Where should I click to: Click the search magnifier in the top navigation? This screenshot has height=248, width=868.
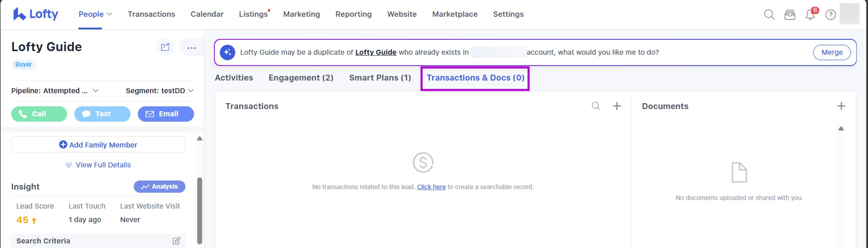(x=769, y=14)
